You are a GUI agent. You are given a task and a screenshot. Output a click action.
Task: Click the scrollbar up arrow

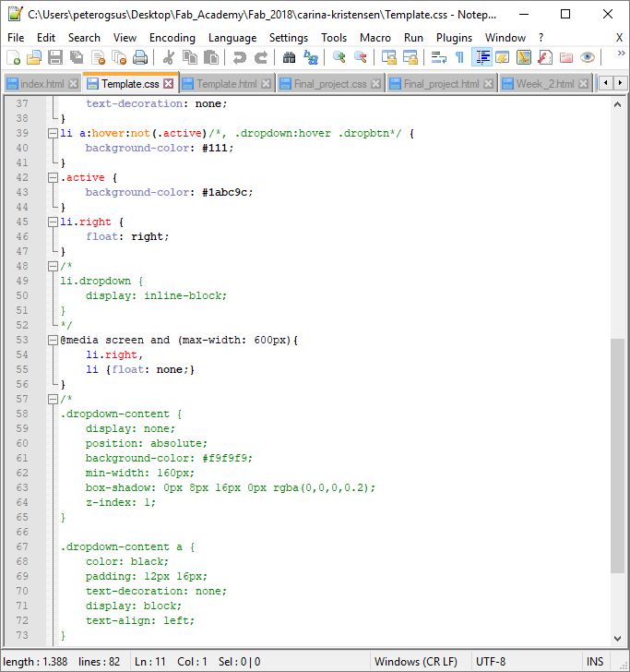[617, 104]
